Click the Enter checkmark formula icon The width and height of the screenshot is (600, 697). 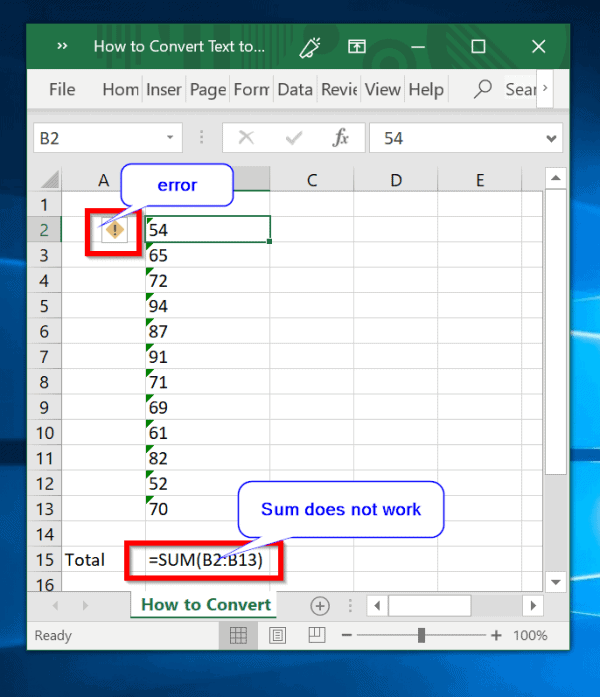pos(294,138)
